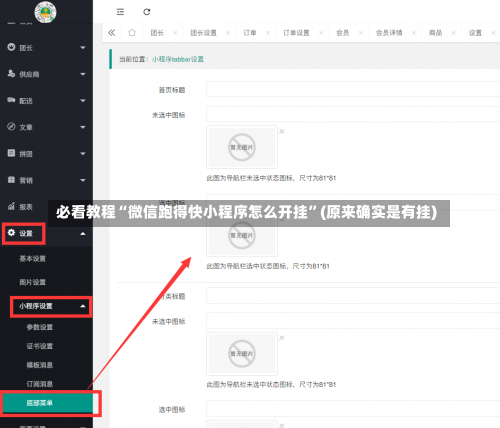Expand the 配送 menu arrow
The width and height of the screenshot is (500, 428).
[83, 101]
